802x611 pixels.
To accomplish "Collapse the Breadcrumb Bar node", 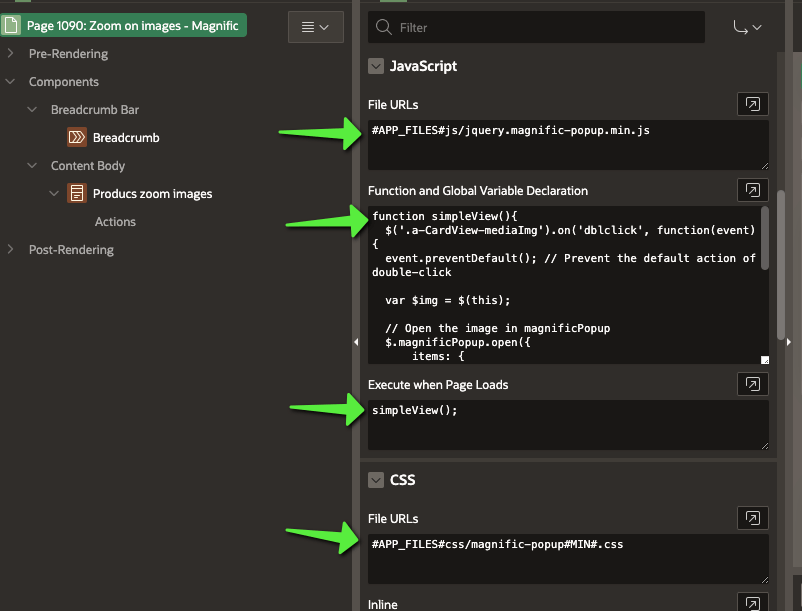I will [33, 110].
